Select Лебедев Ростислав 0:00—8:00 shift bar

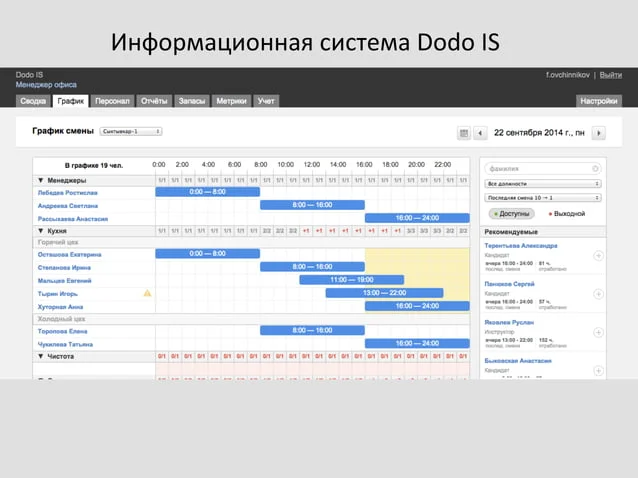[x=208, y=192]
